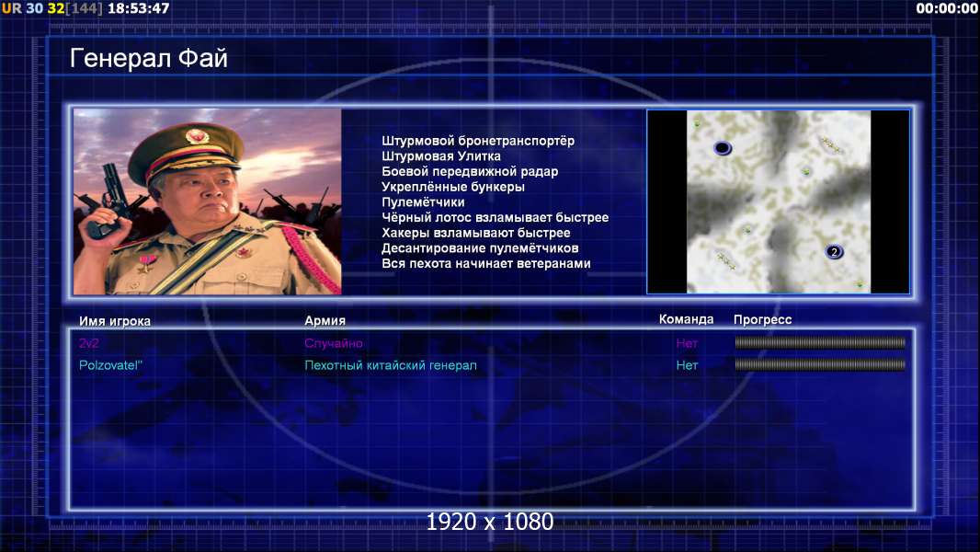
Task: Click the green marker in the minimap's bottom-right corner
Action: pyautogui.click(x=860, y=284)
